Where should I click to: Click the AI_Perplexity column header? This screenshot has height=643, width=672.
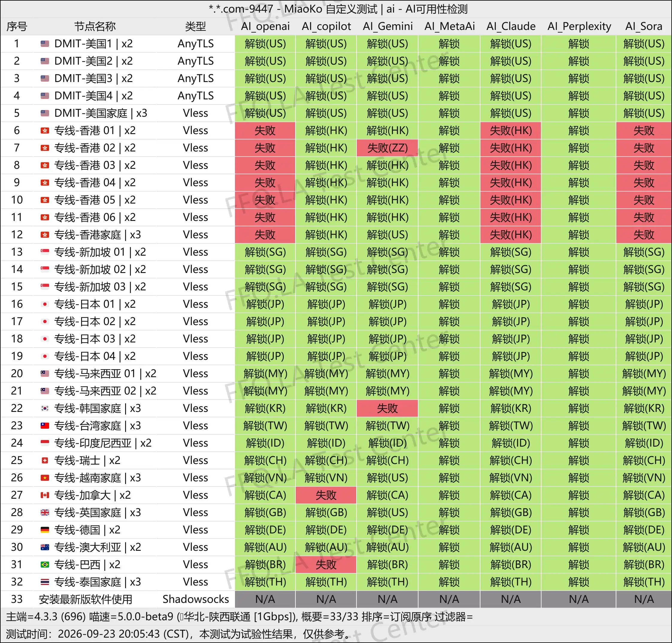pos(579,26)
